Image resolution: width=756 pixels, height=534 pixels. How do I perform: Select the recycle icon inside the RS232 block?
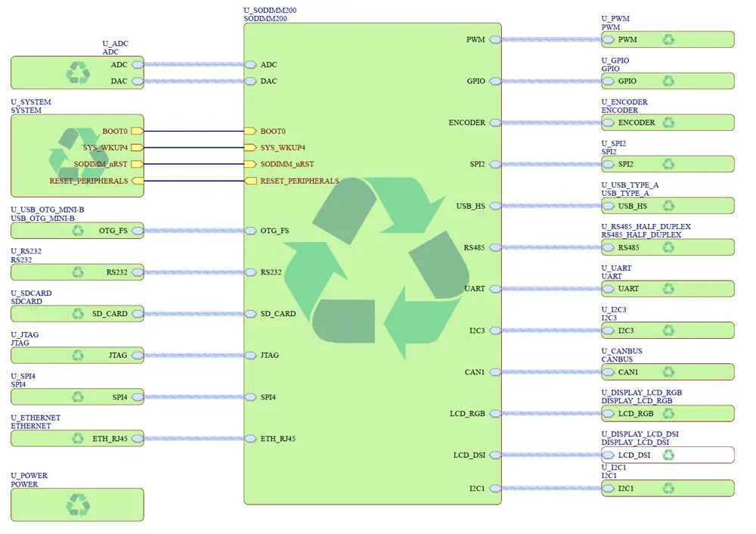78,272
